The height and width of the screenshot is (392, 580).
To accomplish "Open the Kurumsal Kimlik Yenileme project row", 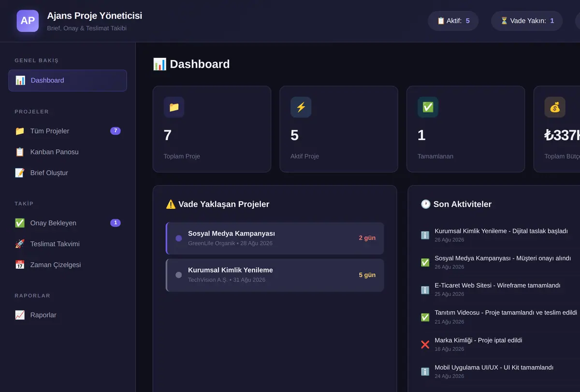I will click(x=275, y=275).
